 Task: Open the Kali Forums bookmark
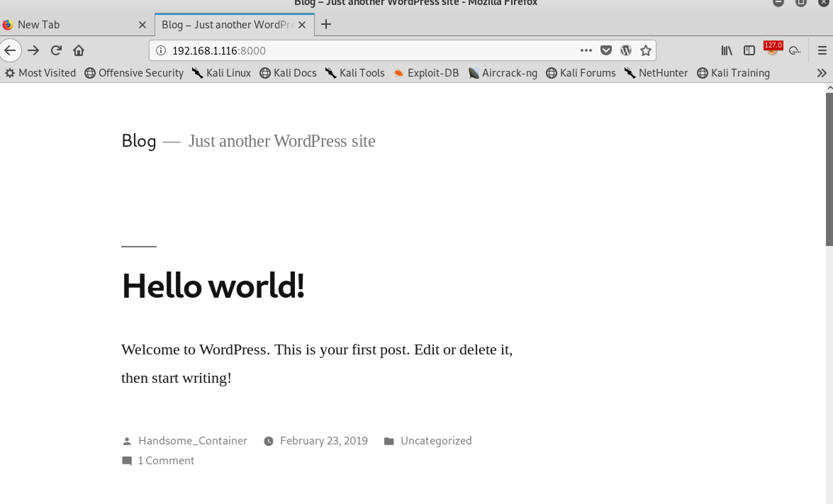[x=581, y=73]
